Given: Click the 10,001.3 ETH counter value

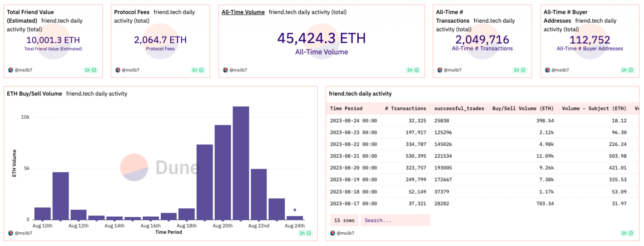Looking at the screenshot, I should (x=53, y=40).
